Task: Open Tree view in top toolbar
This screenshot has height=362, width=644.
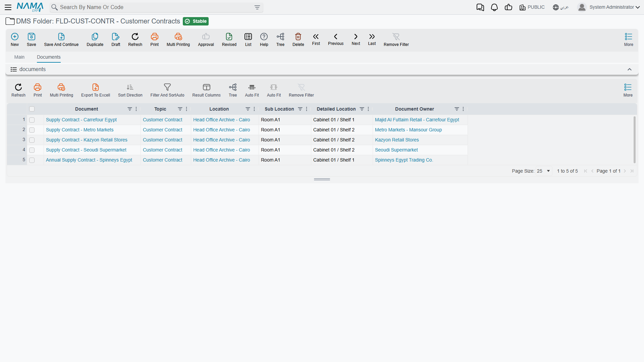Action: click(x=280, y=39)
